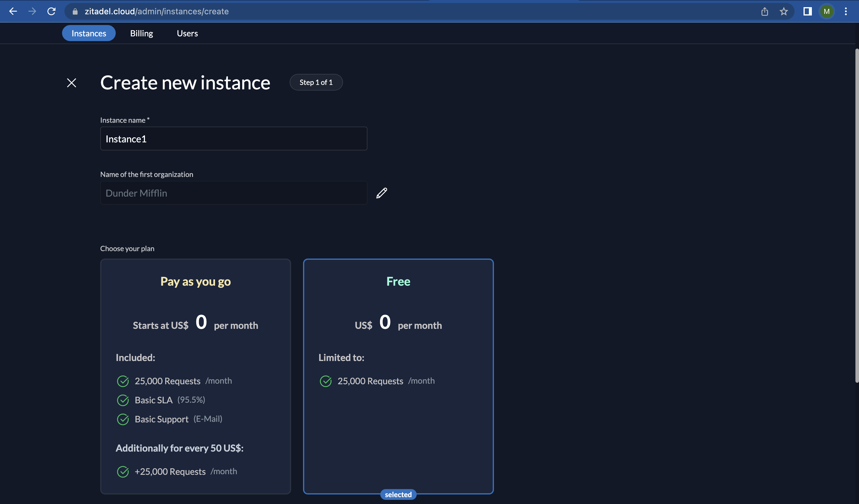Switch to the Billing tab
The image size is (859, 504).
[x=141, y=33]
